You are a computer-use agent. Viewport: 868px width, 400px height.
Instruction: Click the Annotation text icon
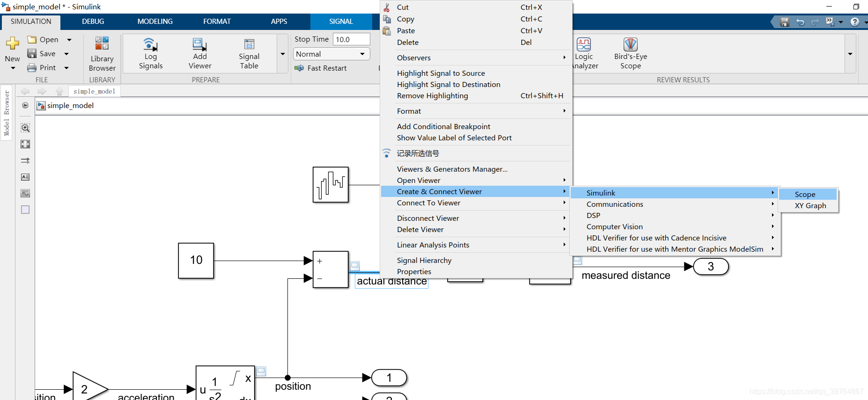(x=25, y=177)
